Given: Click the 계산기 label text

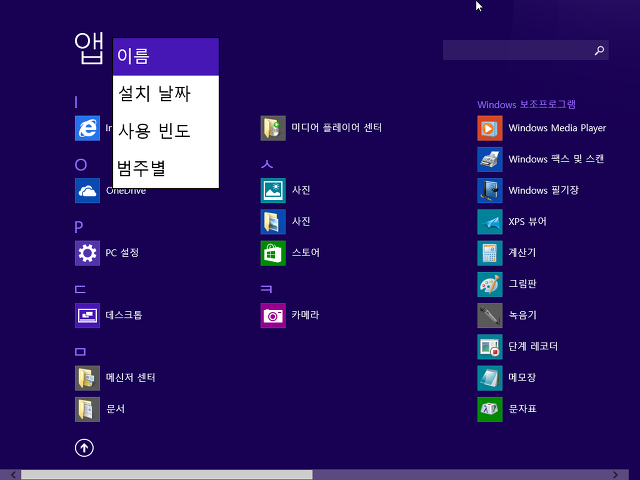Looking at the screenshot, I should point(522,253).
